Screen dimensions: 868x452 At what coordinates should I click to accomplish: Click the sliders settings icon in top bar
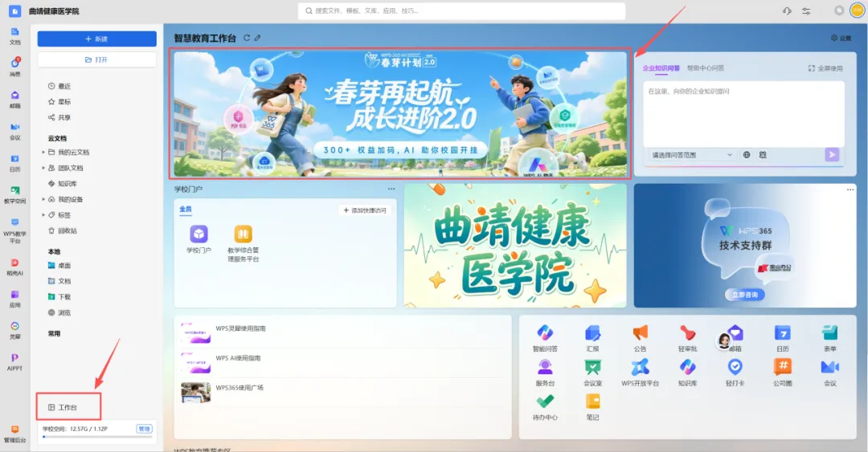806,11
